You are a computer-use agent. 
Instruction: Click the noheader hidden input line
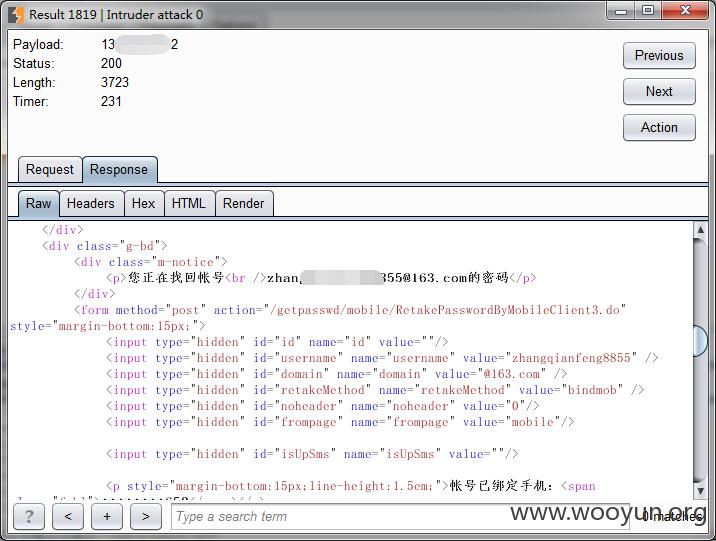pos(323,406)
